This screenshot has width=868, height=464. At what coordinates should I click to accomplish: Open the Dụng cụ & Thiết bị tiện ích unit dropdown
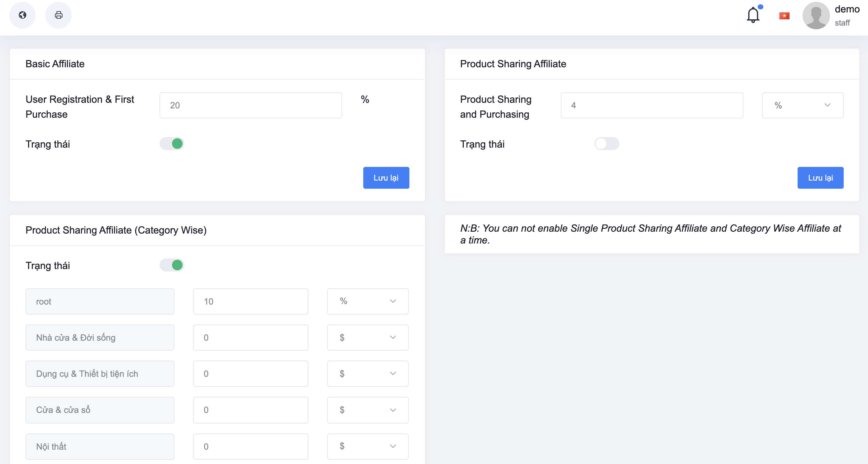(x=368, y=374)
